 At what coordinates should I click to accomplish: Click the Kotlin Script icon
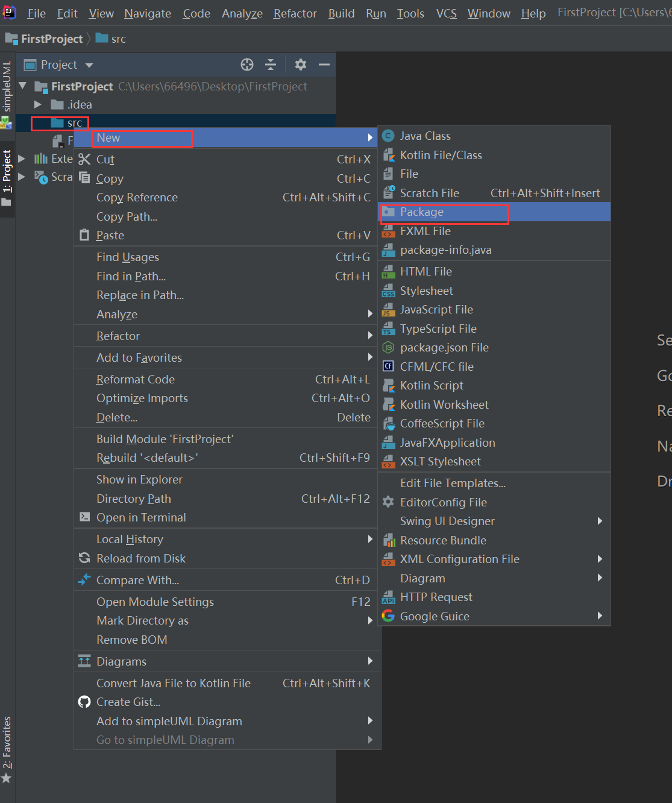(x=389, y=385)
